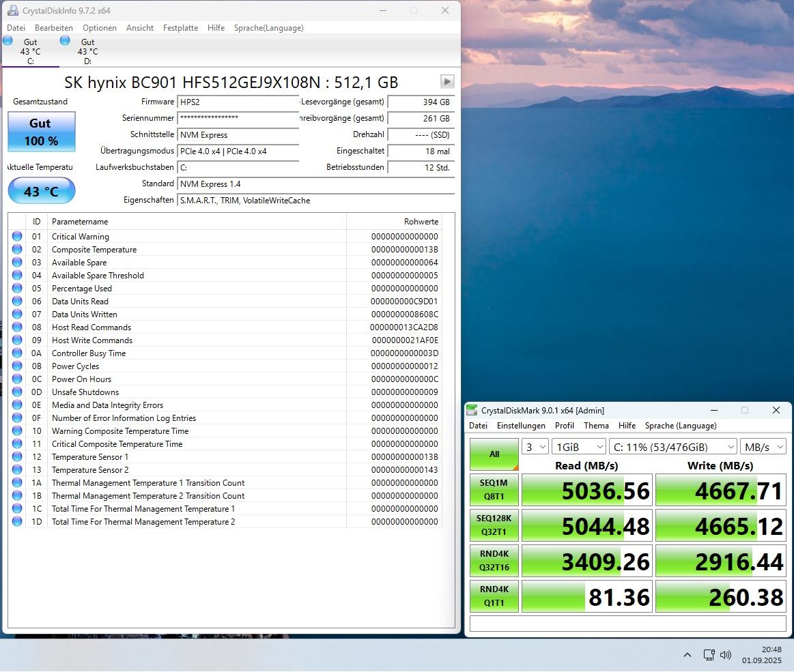The width and height of the screenshot is (794, 672).
Task: Click the Betriebsstunden value 12 Std.
Action: point(421,168)
